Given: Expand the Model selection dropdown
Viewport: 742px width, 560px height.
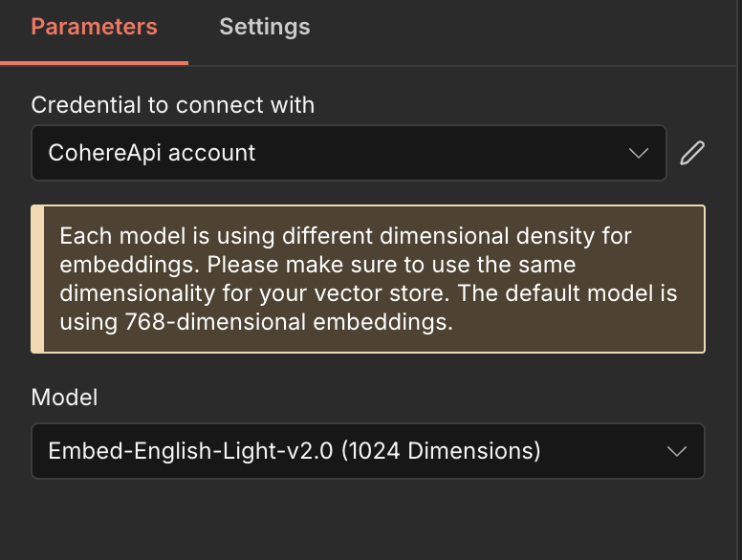Looking at the screenshot, I should tap(367, 451).
